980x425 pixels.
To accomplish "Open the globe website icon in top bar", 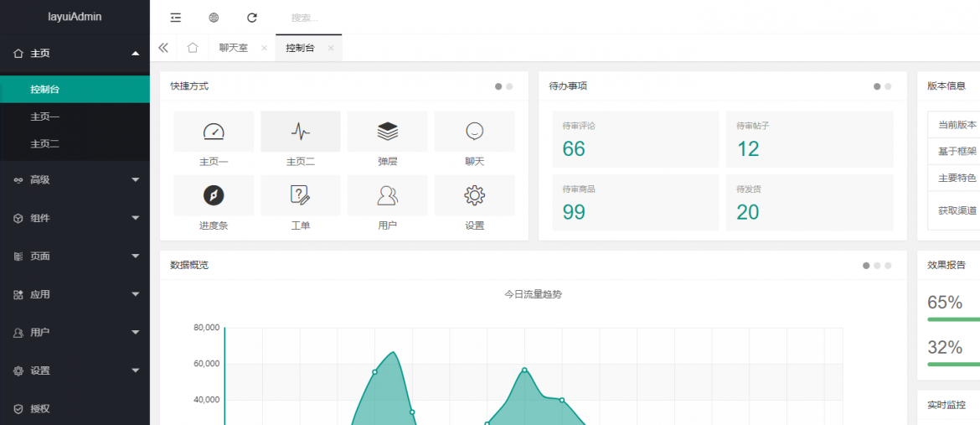I will coord(214,18).
